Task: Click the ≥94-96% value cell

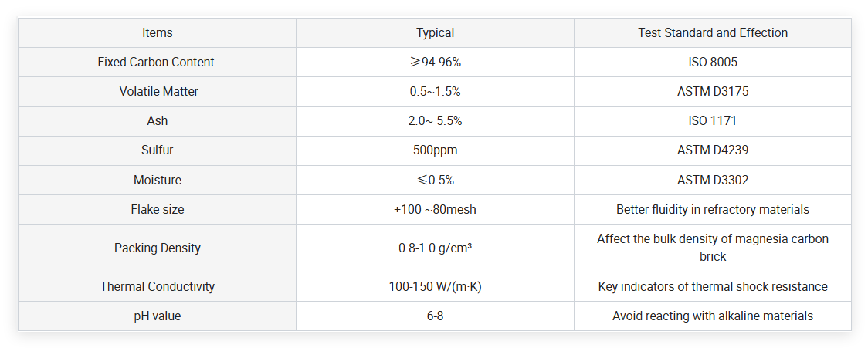Action: (x=435, y=62)
